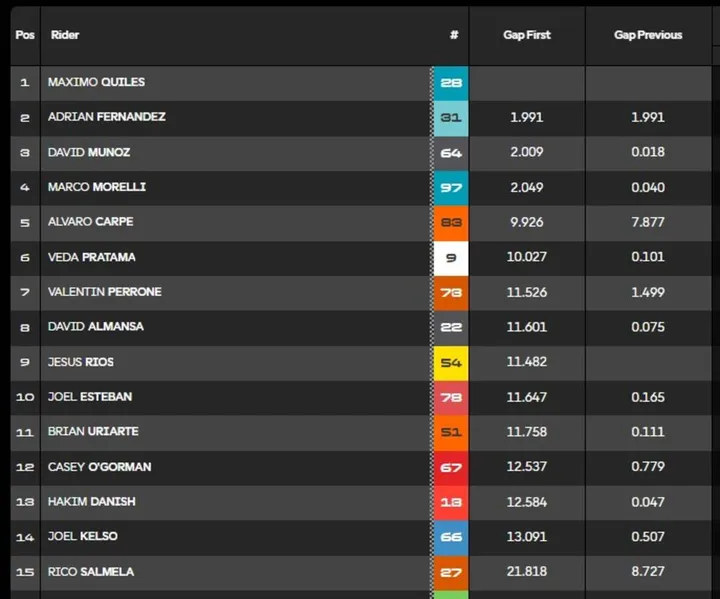720x599 pixels.
Task: Click the # column header
Action: 454,35
